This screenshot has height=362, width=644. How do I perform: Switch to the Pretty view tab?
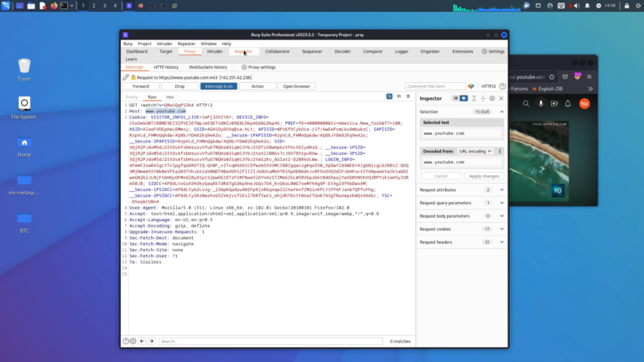(x=132, y=97)
